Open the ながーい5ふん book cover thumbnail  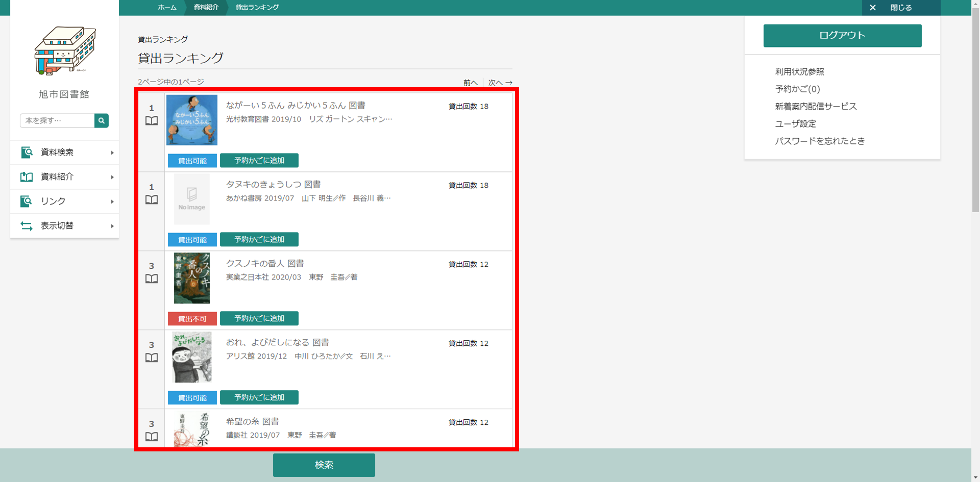192,120
